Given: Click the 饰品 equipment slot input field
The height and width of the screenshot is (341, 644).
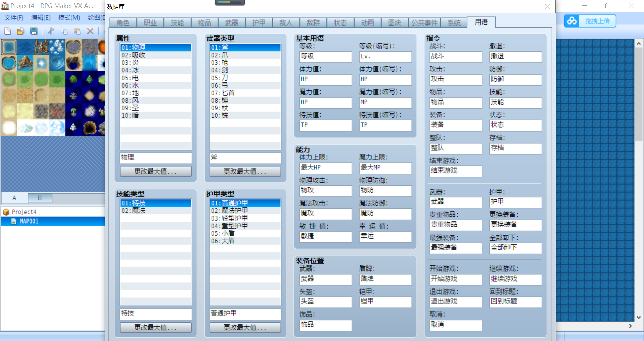Looking at the screenshot, I should tap(325, 325).
